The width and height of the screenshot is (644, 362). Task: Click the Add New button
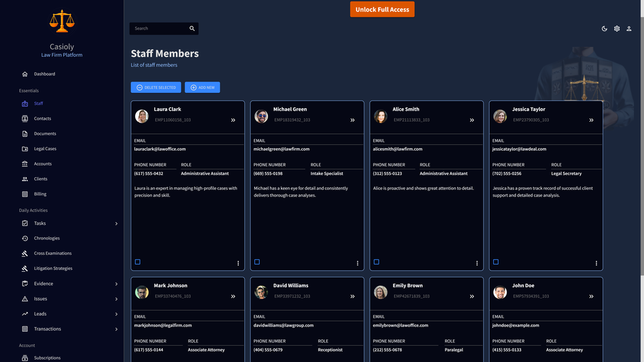[202, 87]
